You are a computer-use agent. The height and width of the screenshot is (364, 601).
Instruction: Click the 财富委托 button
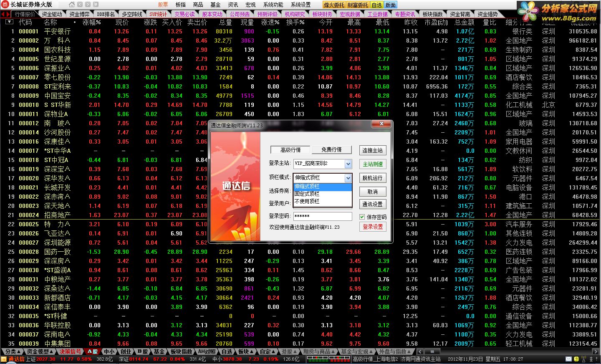pyautogui.click(x=358, y=5)
